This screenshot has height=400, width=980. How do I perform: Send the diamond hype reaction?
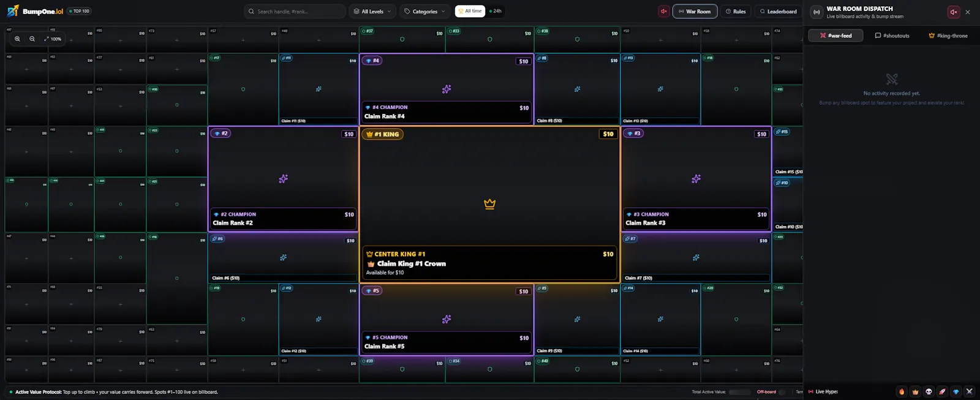pos(956,391)
